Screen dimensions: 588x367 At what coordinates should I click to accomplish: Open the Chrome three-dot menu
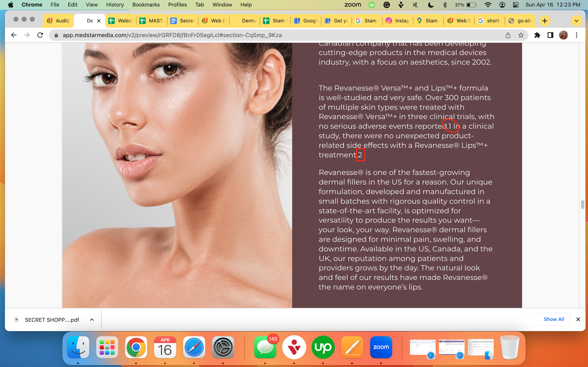[x=576, y=35]
